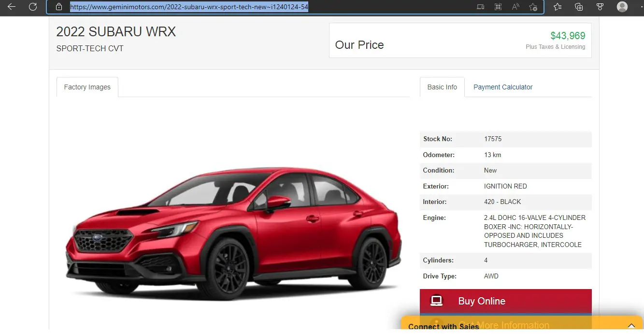Click the Drive Type value AWD
Viewport: 644px width, 334px height.
(x=491, y=276)
